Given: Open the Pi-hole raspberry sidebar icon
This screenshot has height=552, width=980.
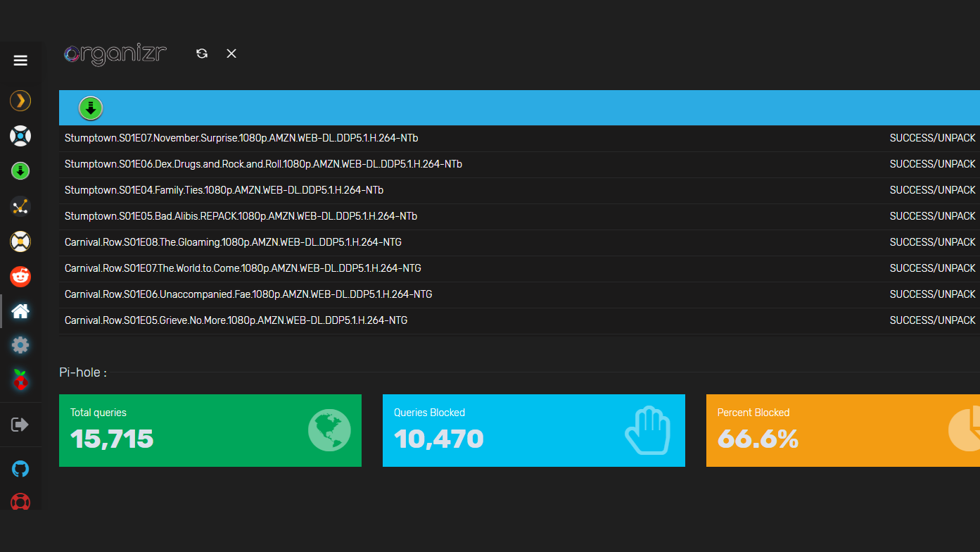Looking at the screenshot, I should pyautogui.click(x=20, y=380).
